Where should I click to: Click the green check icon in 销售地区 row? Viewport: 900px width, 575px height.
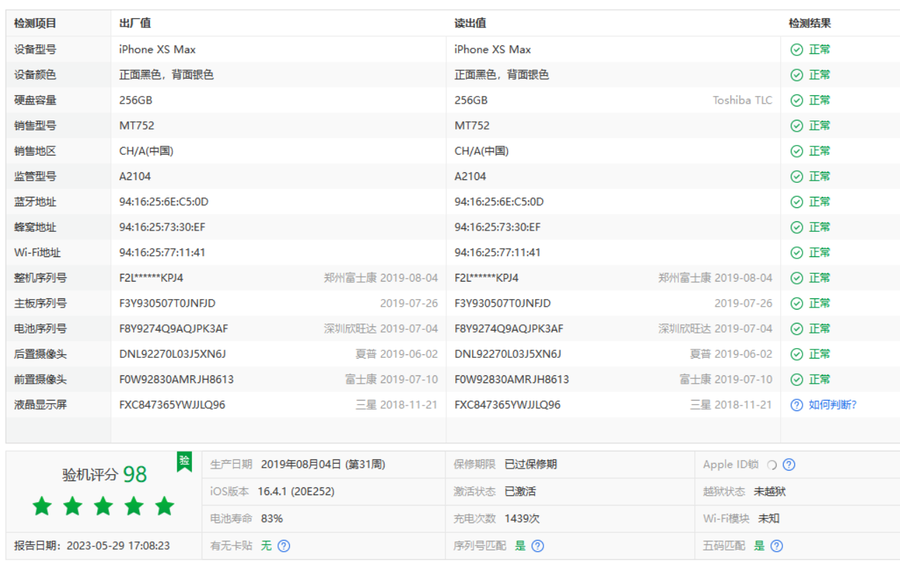click(x=797, y=151)
